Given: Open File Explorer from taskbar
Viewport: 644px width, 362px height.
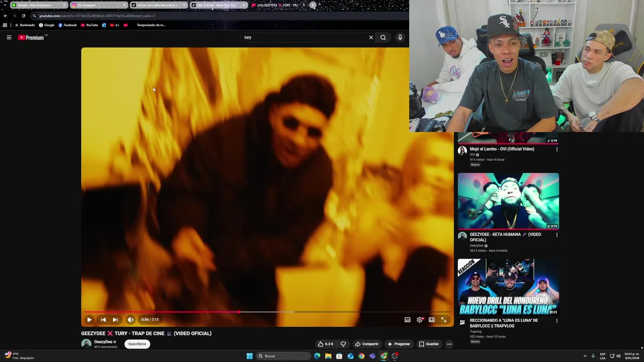Looking at the screenshot, I should pyautogui.click(x=328, y=356).
